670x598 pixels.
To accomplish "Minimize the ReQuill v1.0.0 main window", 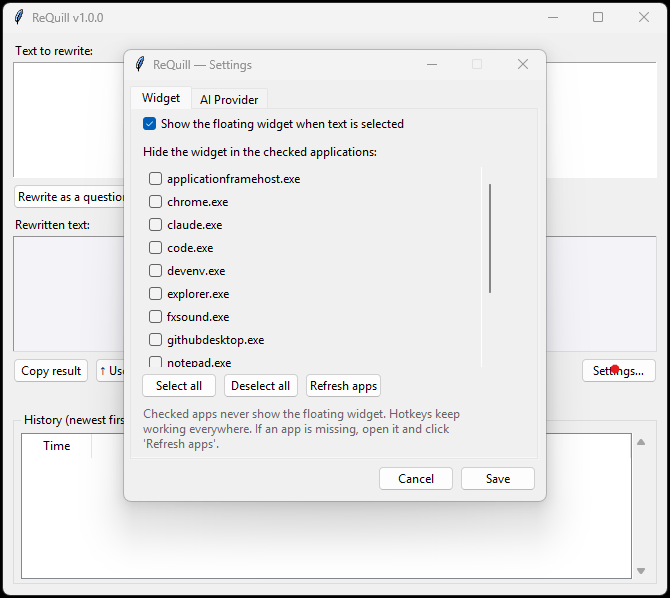I will click(553, 17).
